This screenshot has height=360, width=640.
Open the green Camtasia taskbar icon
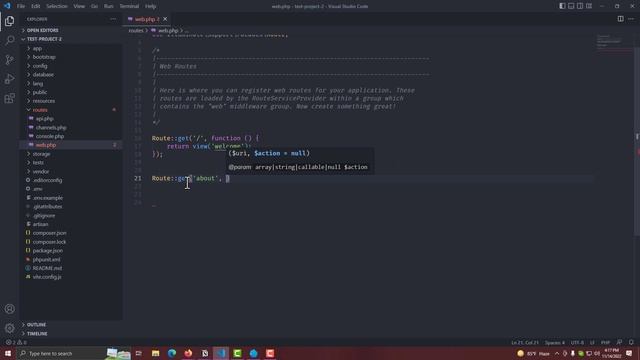coord(237,353)
